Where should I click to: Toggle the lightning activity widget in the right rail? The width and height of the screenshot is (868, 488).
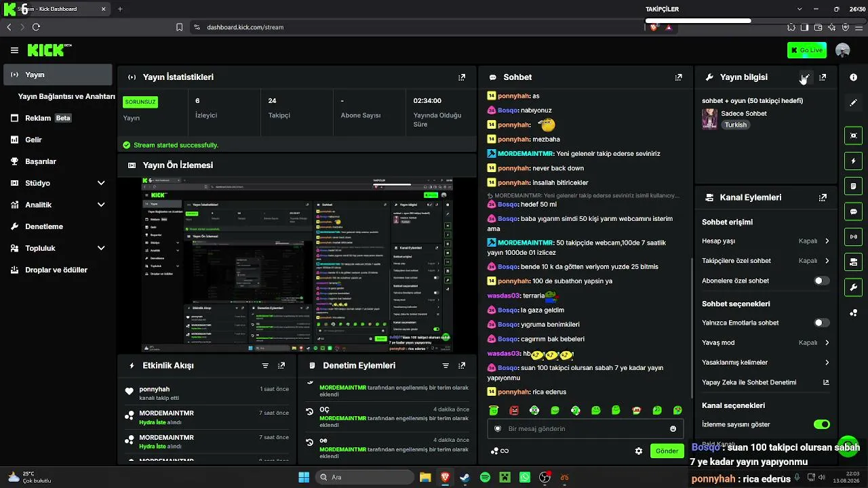pyautogui.click(x=853, y=161)
